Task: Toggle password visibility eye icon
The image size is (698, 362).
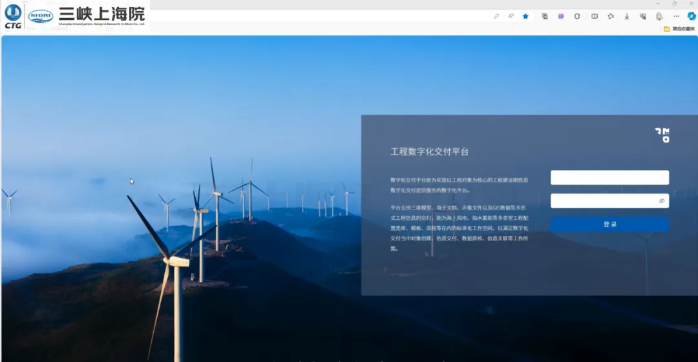Action: pos(661,201)
